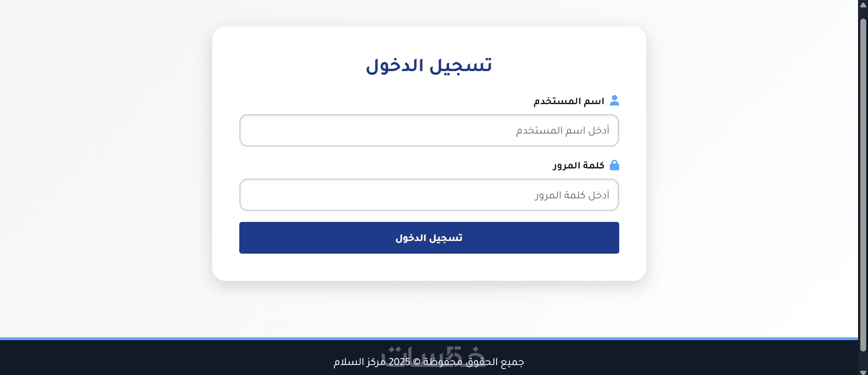This screenshot has width=868, height=375.
Task: Click the 2025 year in the footer
Action: tap(399, 362)
